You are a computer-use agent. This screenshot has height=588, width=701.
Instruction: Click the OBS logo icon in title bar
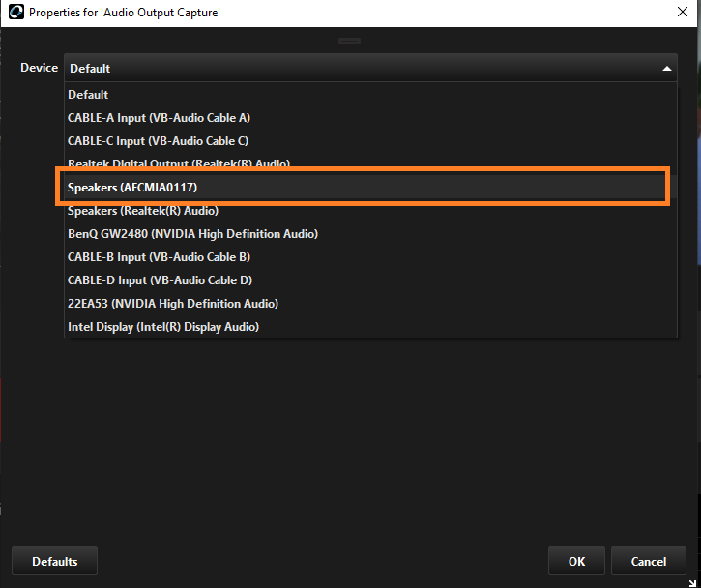coord(16,12)
